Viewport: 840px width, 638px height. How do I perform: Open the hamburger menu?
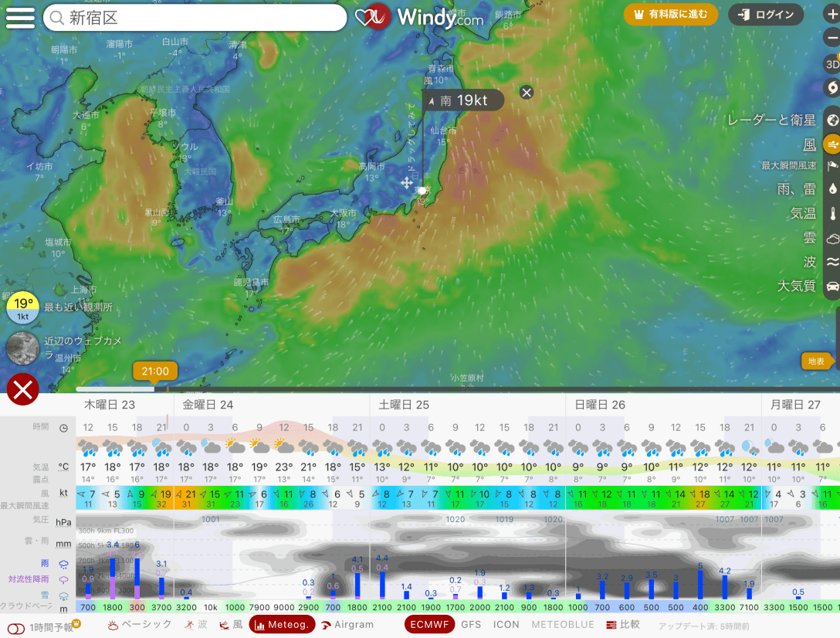[x=21, y=18]
